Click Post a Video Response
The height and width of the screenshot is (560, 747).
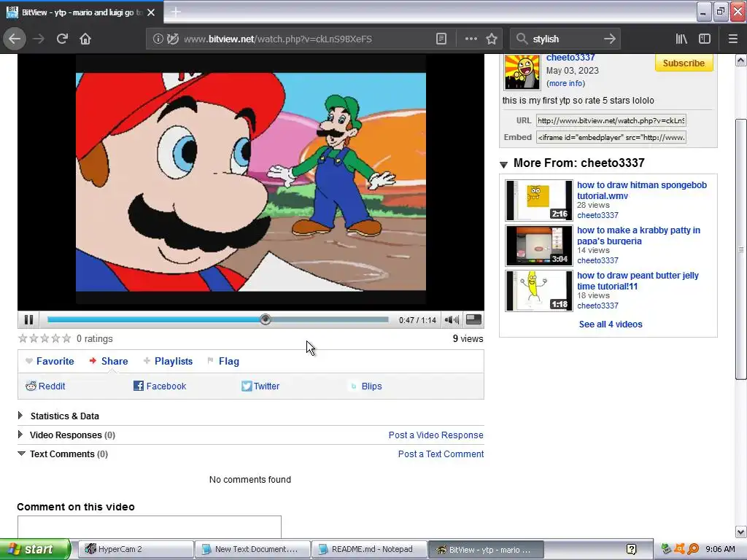coord(436,435)
